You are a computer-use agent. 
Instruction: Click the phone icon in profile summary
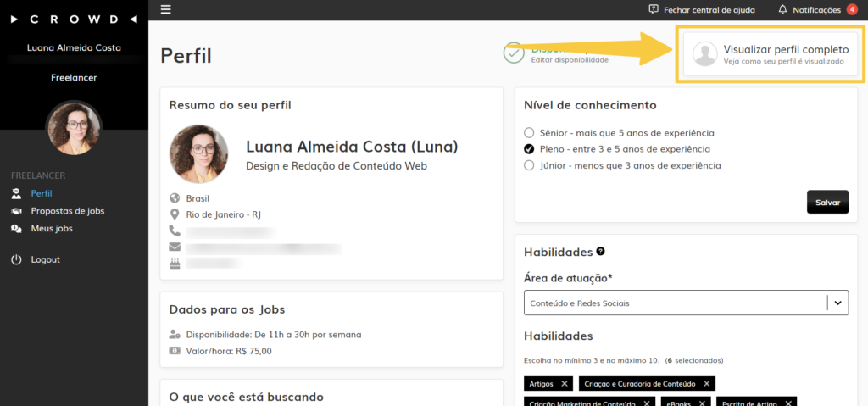[175, 231]
